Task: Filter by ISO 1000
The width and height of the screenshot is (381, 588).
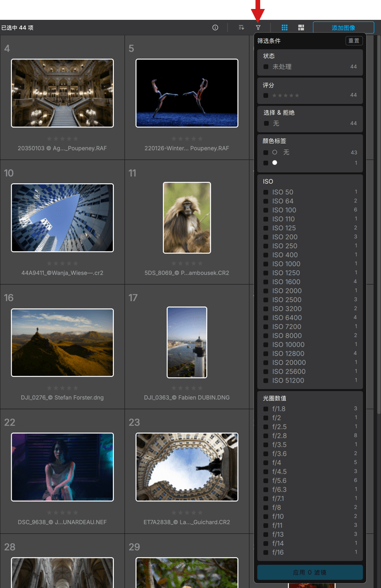Action: click(x=266, y=264)
